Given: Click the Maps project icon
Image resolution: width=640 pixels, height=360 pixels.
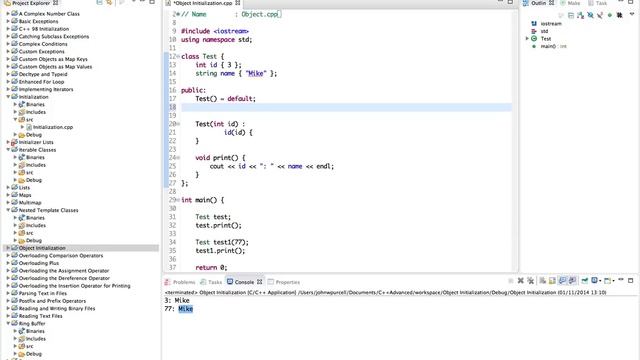Looking at the screenshot, I should click(x=14, y=195).
